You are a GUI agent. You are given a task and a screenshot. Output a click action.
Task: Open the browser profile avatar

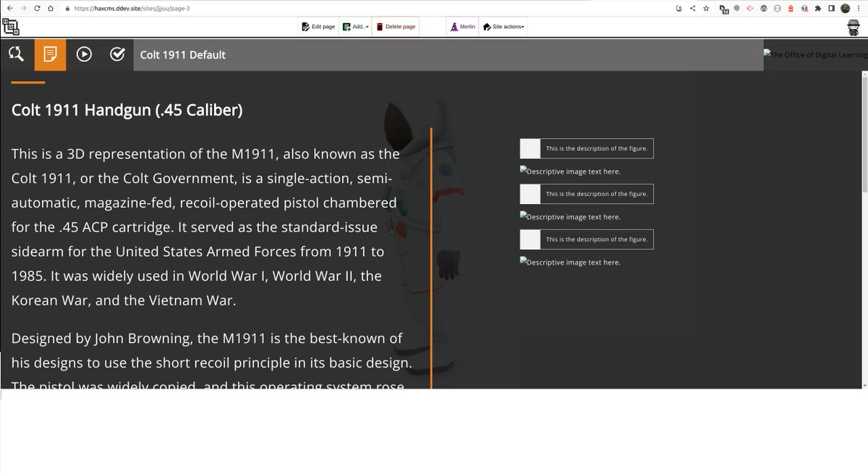click(845, 9)
